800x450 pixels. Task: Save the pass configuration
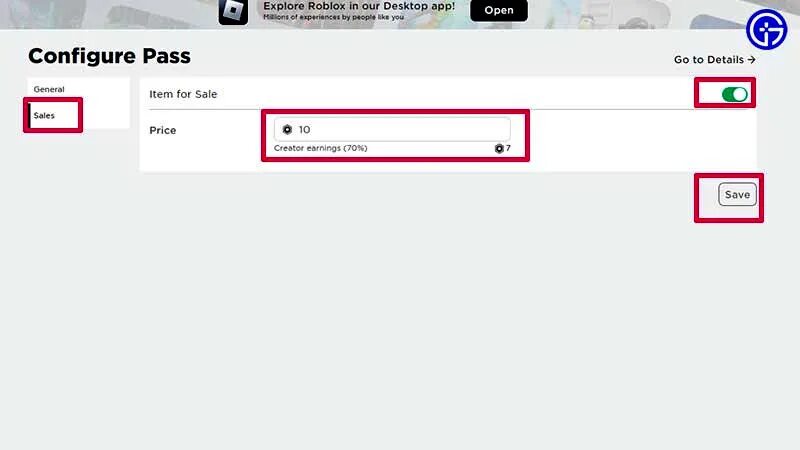click(737, 194)
